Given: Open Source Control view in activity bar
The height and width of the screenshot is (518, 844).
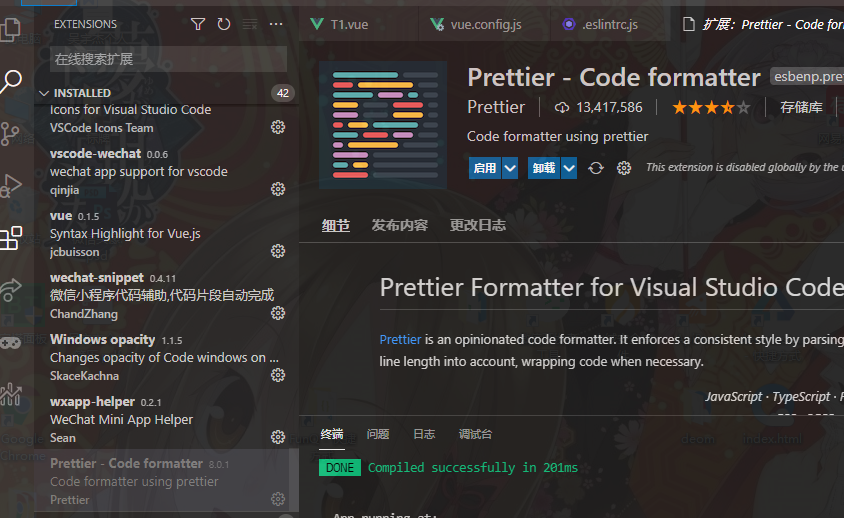Looking at the screenshot, I should tap(10, 134).
